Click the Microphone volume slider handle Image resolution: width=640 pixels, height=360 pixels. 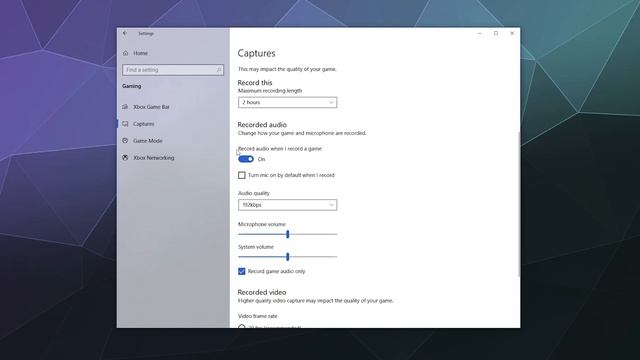point(288,234)
